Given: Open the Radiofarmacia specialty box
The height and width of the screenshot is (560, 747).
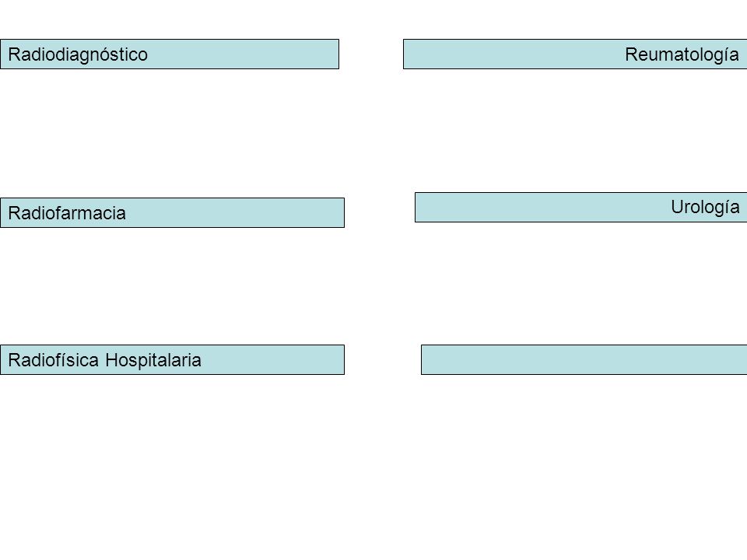Looking at the screenshot, I should [x=172, y=213].
